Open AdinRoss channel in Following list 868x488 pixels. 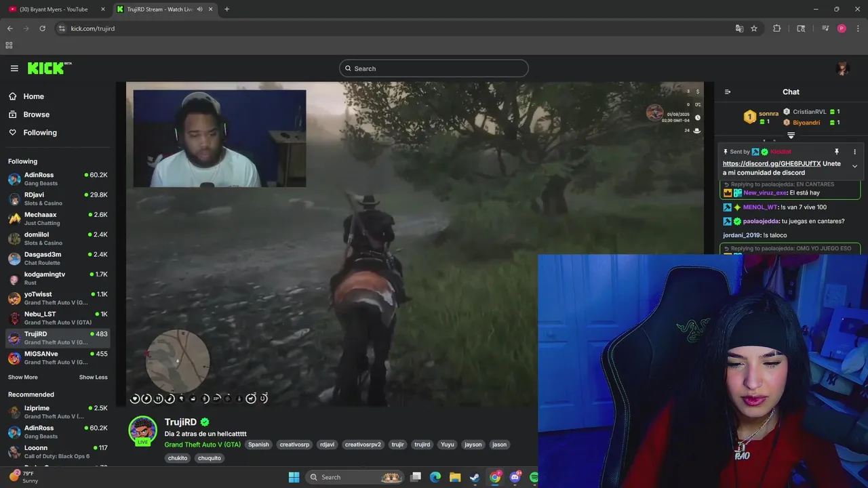(57, 179)
